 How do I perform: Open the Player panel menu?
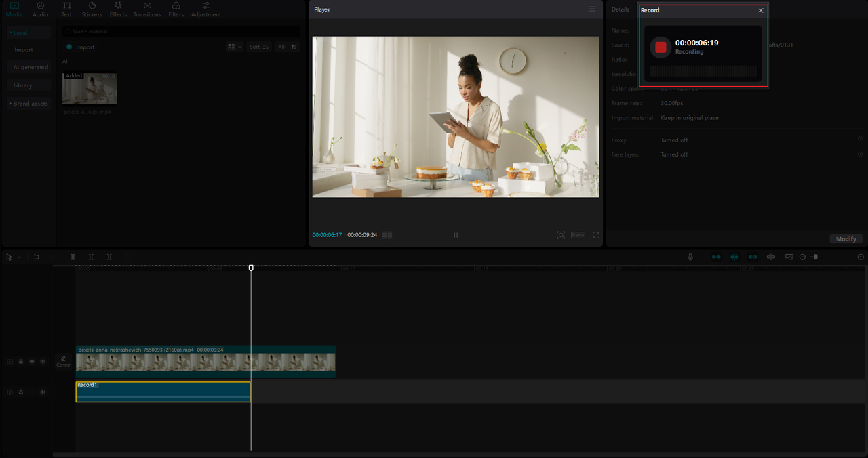[592, 9]
